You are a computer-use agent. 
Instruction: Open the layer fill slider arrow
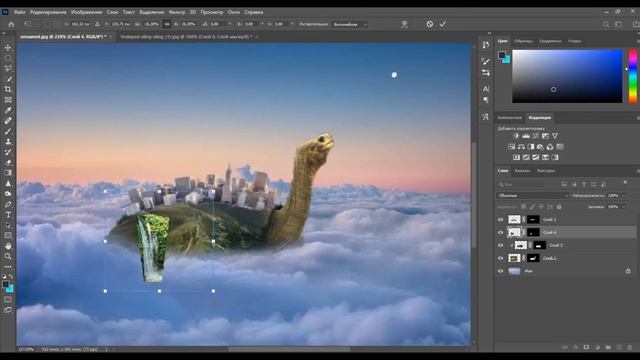click(623, 207)
